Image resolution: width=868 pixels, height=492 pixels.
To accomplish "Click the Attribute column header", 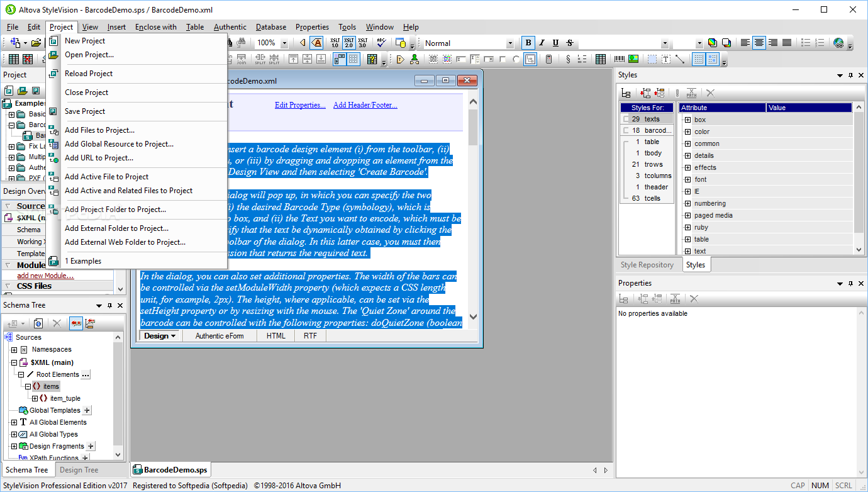I will click(722, 108).
